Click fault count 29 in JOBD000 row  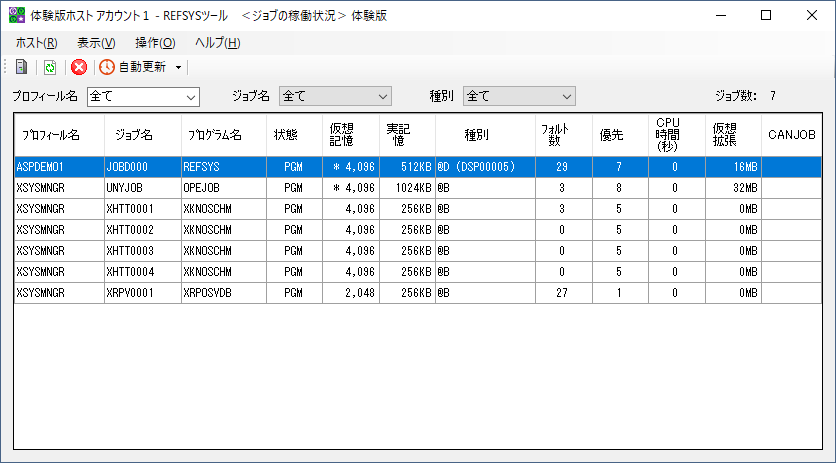[564, 167]
